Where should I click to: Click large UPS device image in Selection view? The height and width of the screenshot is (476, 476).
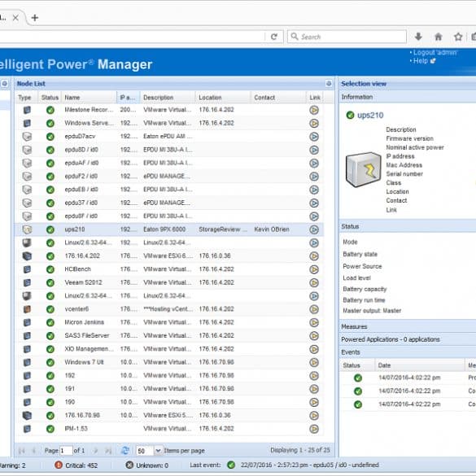click(364, 170)
